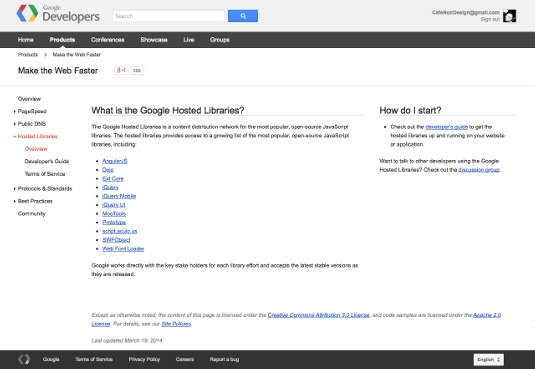Open the Showcase nav tab
The height and width of the screenshot is (369, 535).
pos(154,40)
